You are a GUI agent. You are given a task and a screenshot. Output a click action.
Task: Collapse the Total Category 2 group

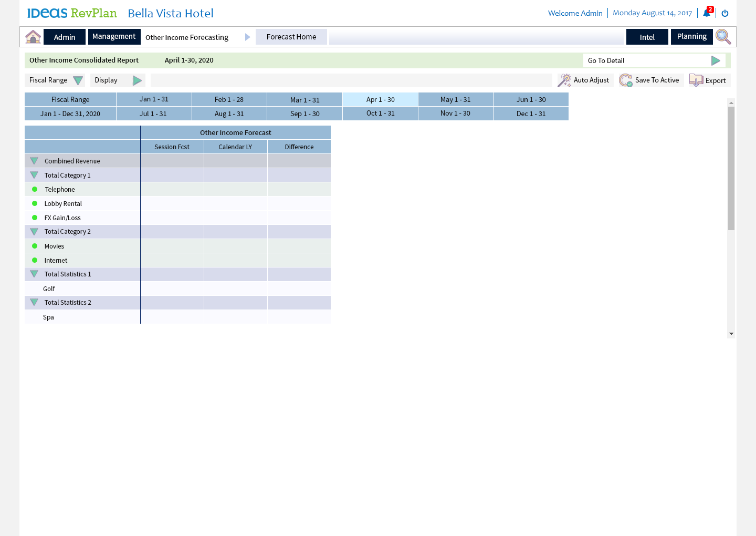click(34, 232)
